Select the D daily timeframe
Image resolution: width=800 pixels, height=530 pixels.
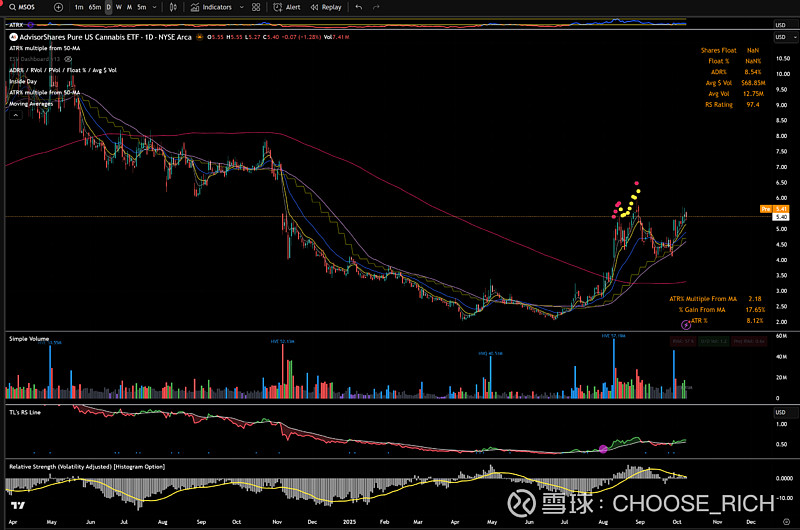pyautogui.click(x=109, y=7)
